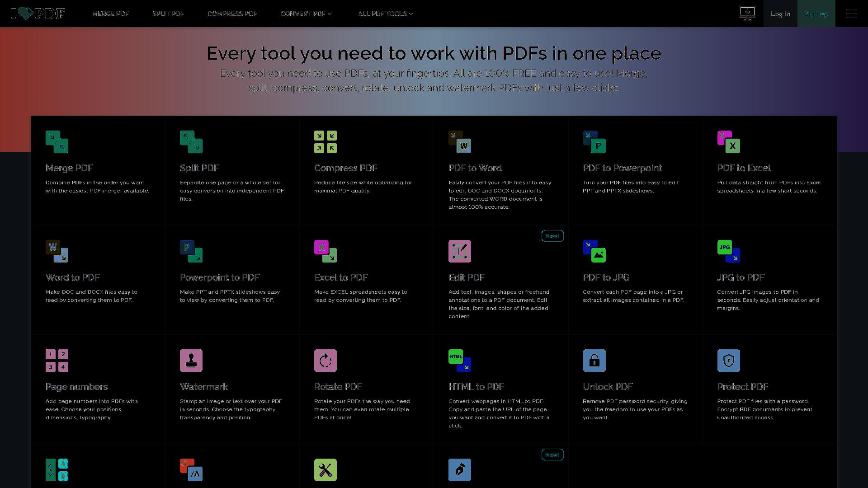868x488 pixels.
Task: Click the 'Every tool you need to work with PDFs' heading
Action: click(x=434, y=53)
